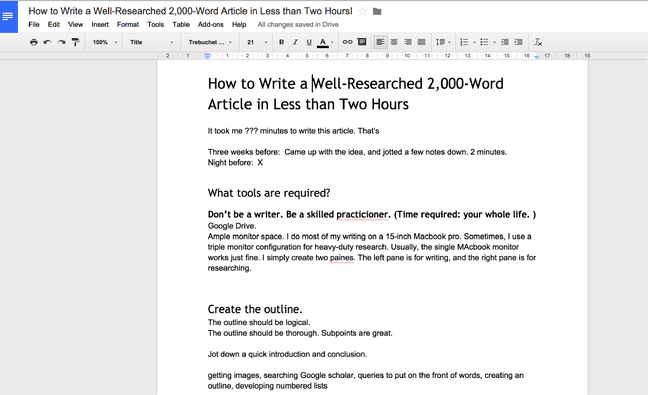The image size is (648, 395).
Task: Click the Redo arrow icon
Action: [62, 42]
